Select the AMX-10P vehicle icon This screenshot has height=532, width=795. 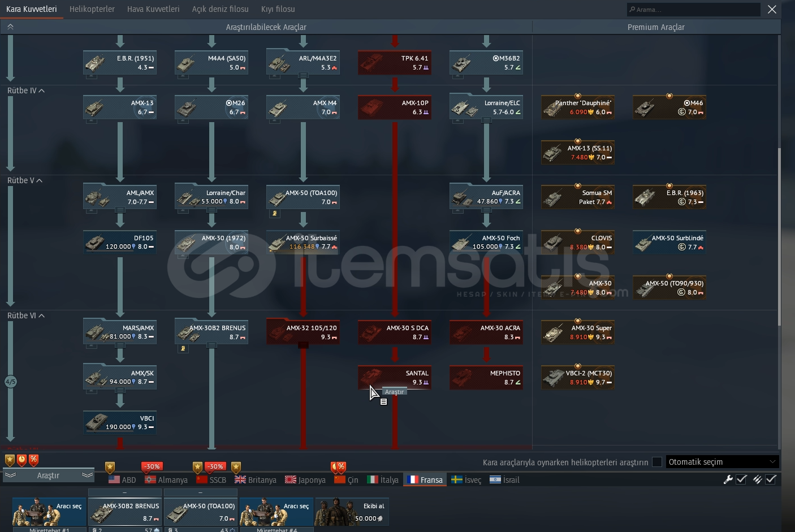click(x=395, y=107)
